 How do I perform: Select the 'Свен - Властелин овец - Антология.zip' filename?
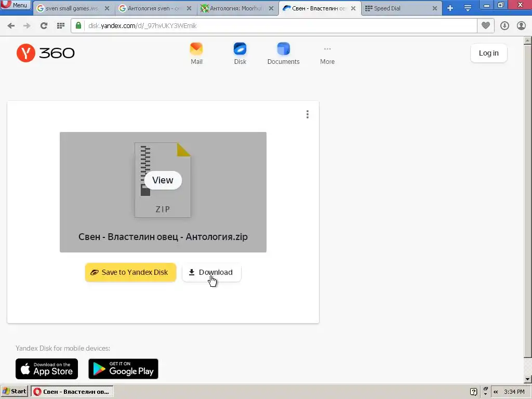[163, 237]
